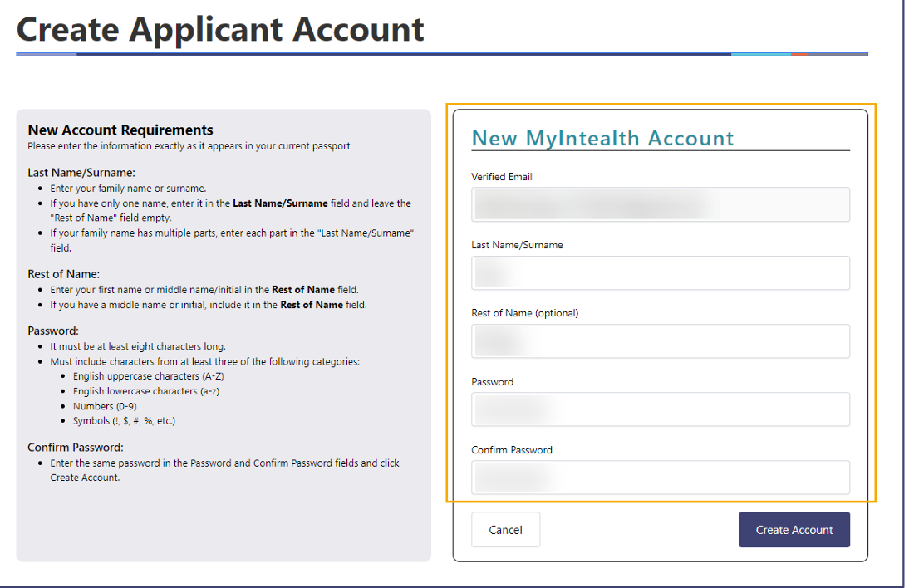Click the 'Last Name/Surname' form label above its field
The width and height of the screenshot is (909, 588).
[517, 245]
